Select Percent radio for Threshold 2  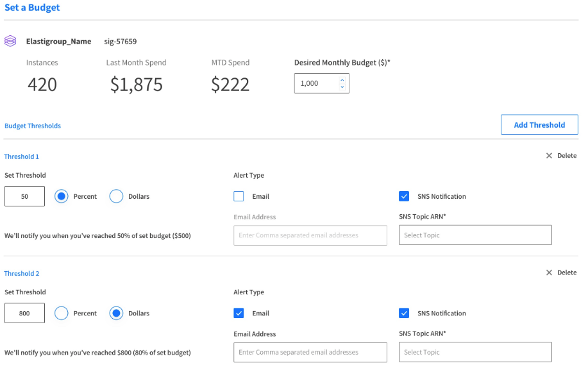coord(61,313)
